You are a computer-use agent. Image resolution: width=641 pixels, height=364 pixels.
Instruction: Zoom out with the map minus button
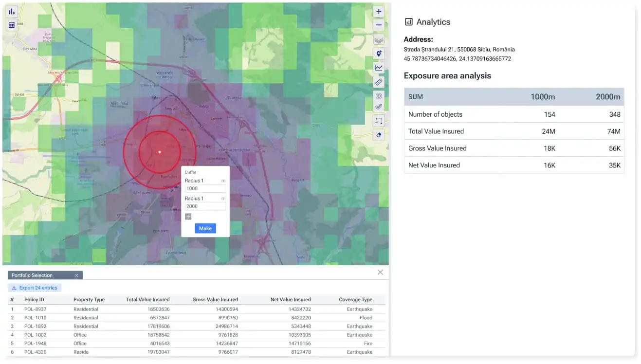point(379,25)
